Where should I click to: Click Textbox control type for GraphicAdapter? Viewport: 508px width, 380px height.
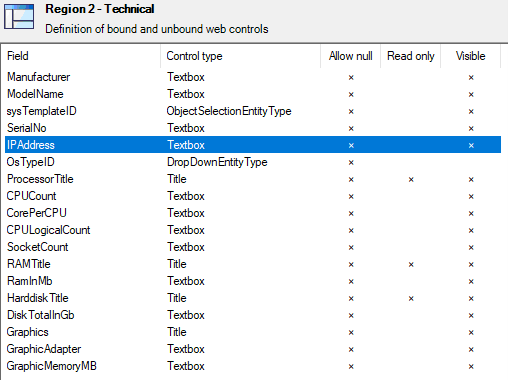pos(186,349)
